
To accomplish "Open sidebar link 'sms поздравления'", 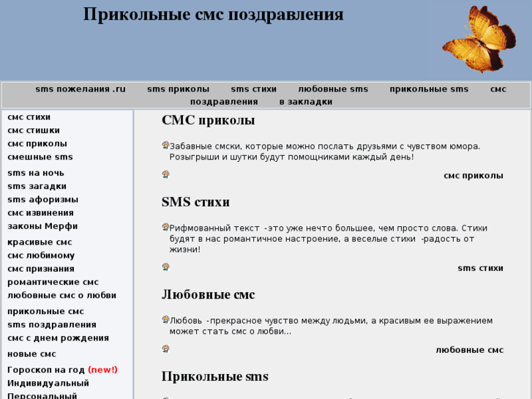I will click(52, 324).
